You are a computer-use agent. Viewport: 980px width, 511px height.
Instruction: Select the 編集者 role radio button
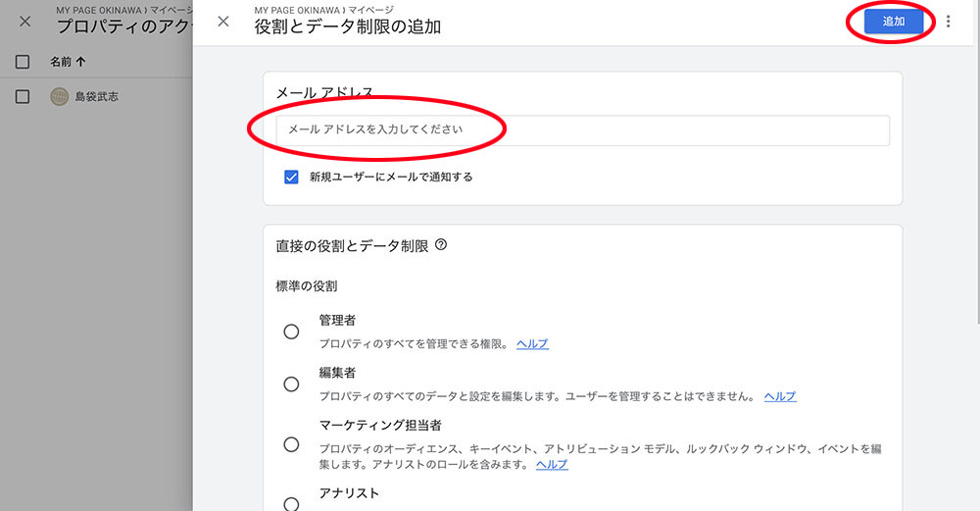click(291, 383)
